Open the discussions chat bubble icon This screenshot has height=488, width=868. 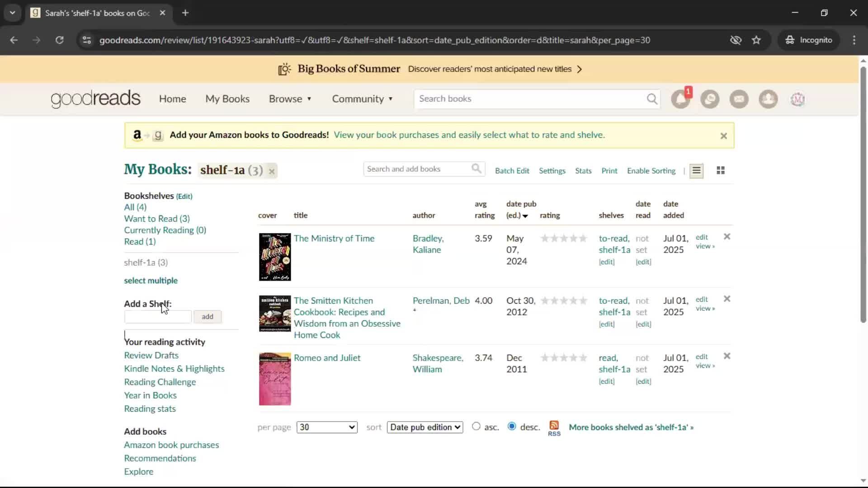pos(710,99)
